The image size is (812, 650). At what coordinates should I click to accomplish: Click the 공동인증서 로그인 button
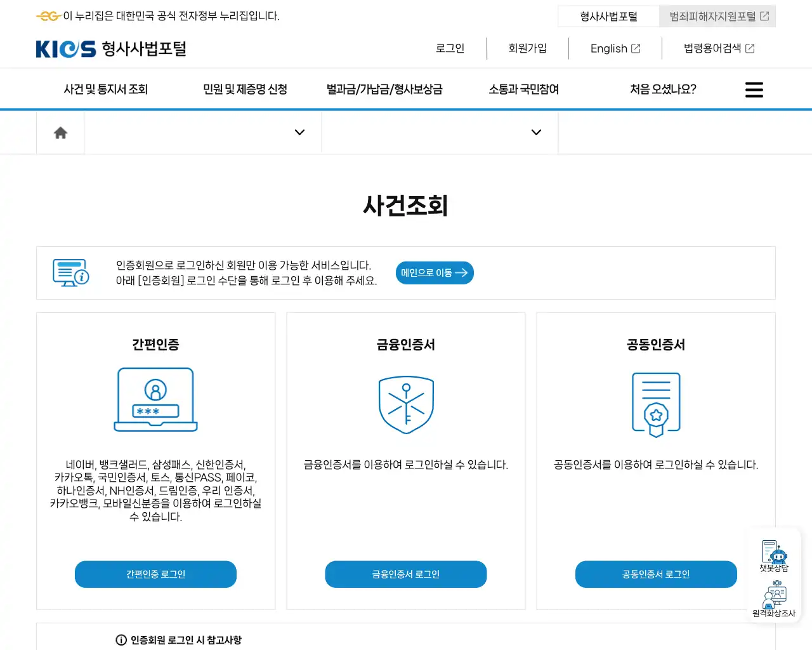656,574
